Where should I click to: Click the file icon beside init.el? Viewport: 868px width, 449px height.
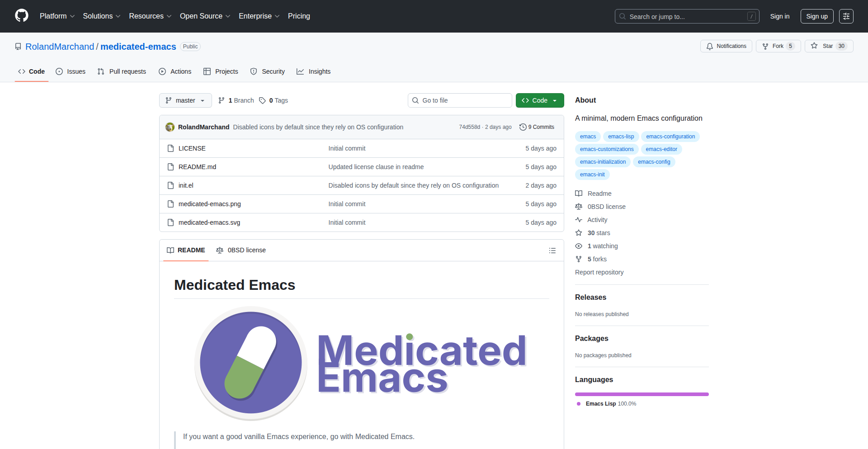click(170, 185)
